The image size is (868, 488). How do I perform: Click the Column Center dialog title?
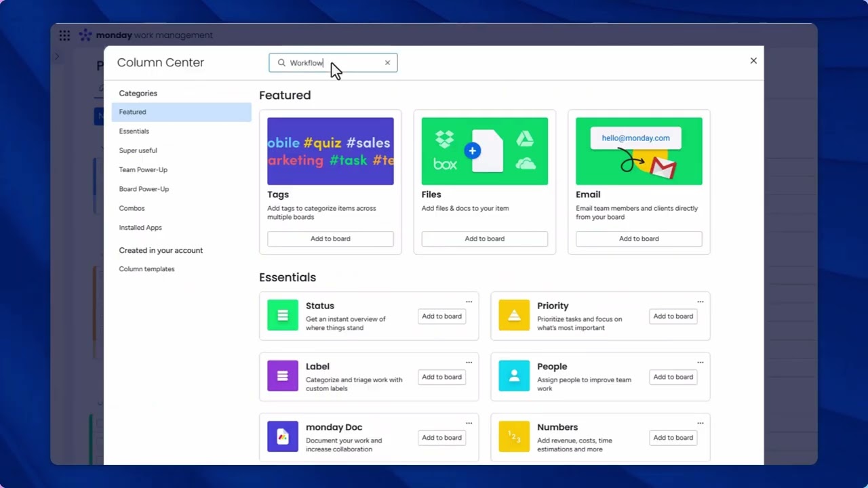pos(161,62)
